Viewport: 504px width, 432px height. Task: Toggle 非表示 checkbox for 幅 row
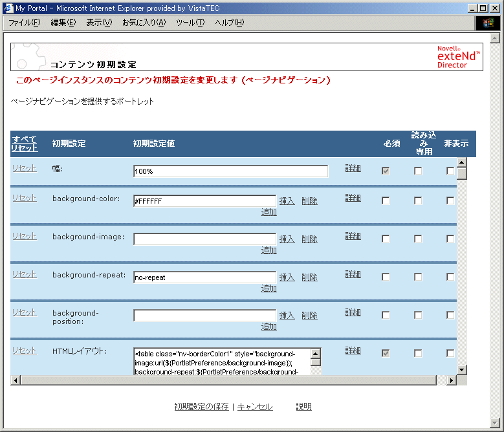(x=450, y=171)
